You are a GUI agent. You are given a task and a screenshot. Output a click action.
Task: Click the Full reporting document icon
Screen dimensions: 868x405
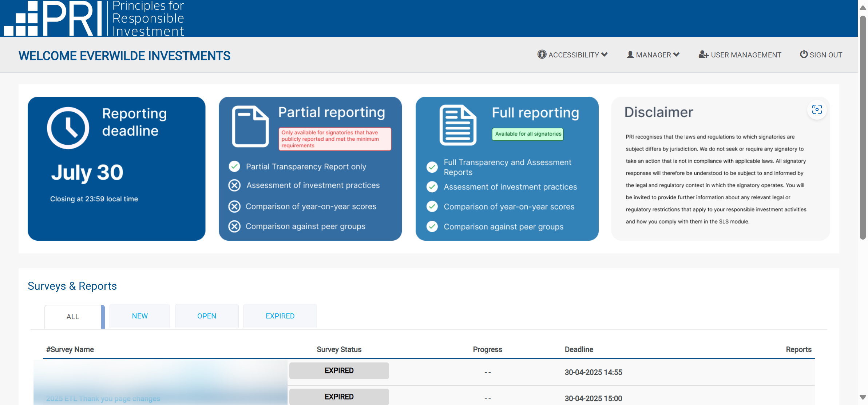[x=458, y=125]
